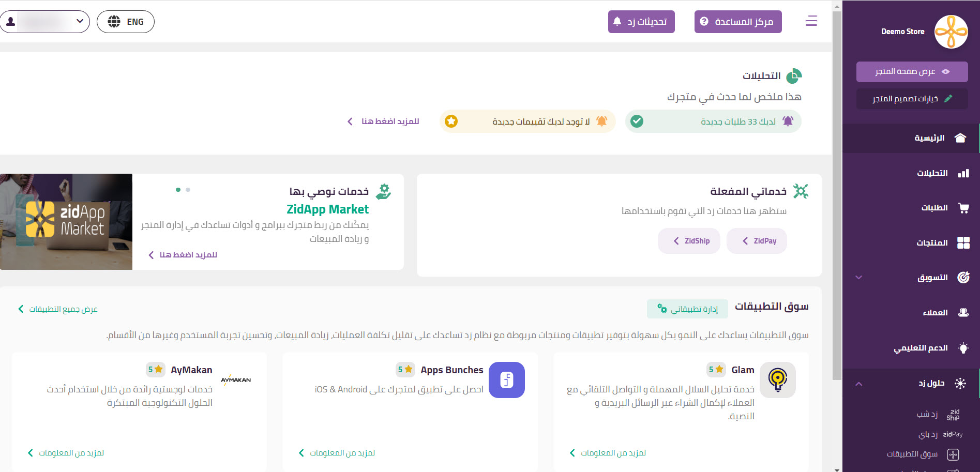Open the help center button
Screen dimensions: 980x472
(737, 22)
